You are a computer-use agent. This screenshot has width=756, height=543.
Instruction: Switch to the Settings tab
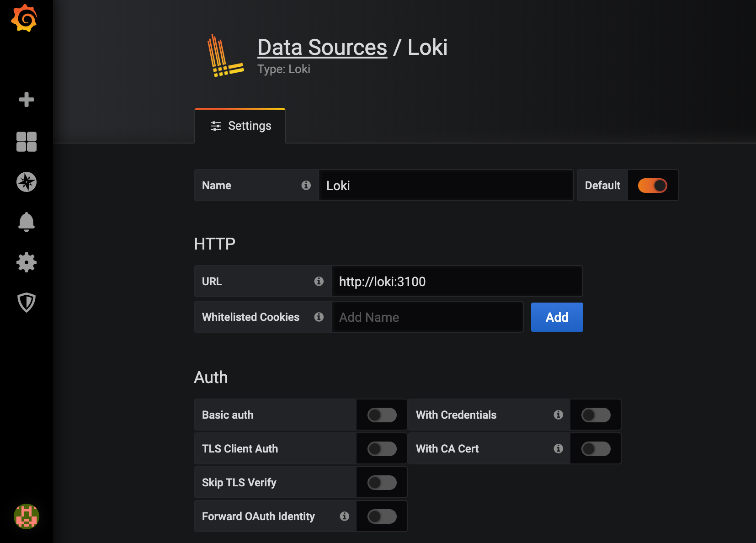pyautogui.click(x=240, y=126)
